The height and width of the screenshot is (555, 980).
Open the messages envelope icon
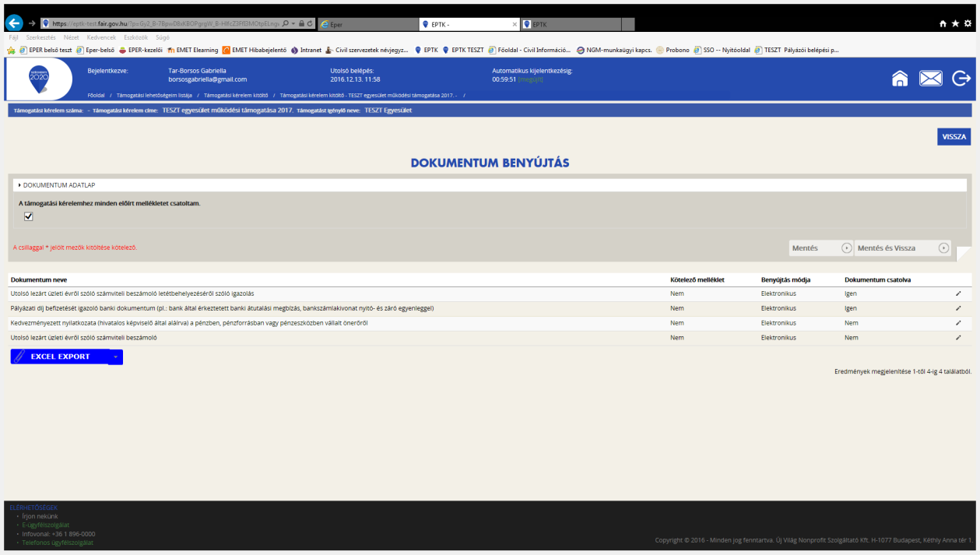[x=931, y=79]
